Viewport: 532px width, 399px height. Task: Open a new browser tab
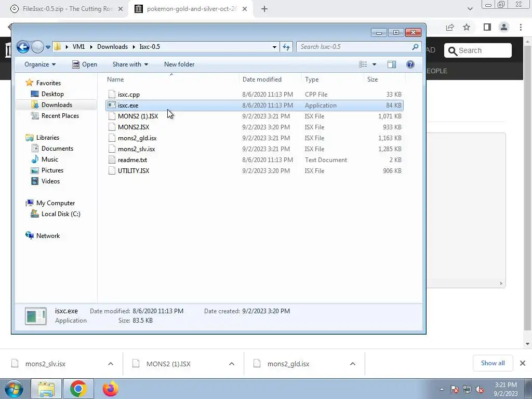click(x=264, y=9)
